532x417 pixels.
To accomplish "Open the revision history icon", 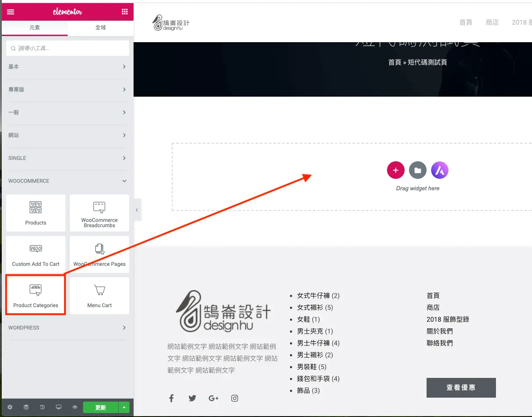I will coord(43,407).
